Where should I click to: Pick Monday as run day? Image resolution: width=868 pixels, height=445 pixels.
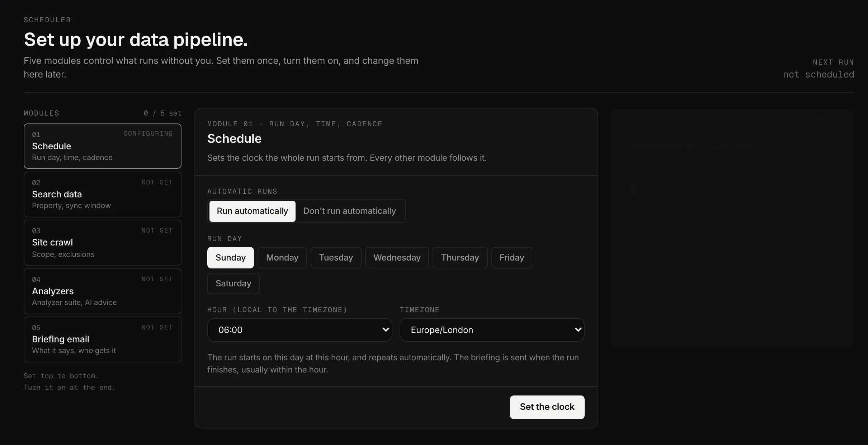click(282, 258)
